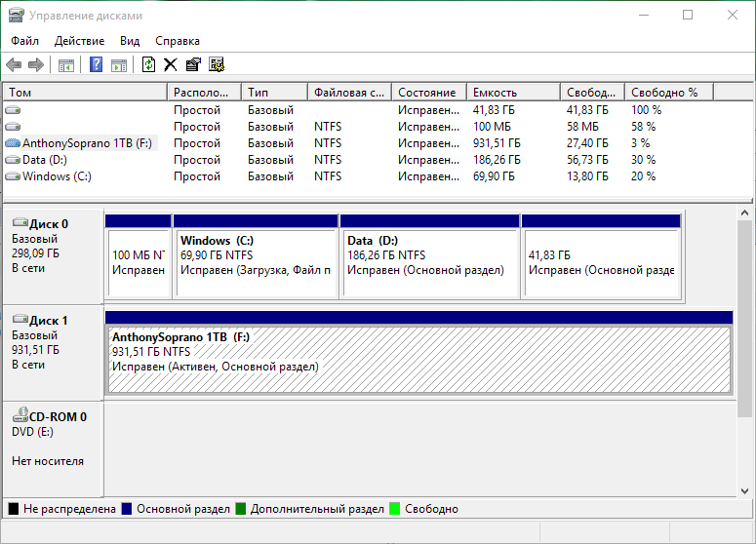Screen dimensions: 756x544
Task: Select the Windows (C:) volume in the list
Action: tap(57, 176)
